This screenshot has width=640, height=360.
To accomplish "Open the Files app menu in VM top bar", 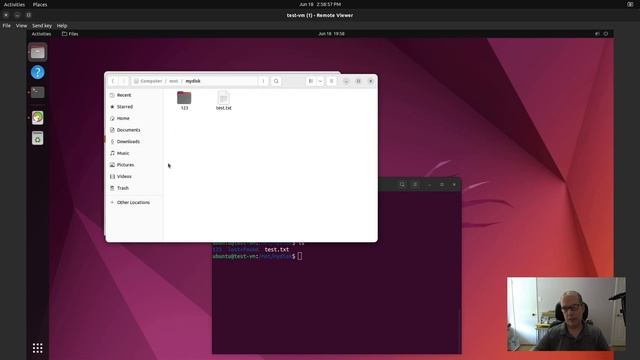I will pyautogui.click(x=70, y=34).
